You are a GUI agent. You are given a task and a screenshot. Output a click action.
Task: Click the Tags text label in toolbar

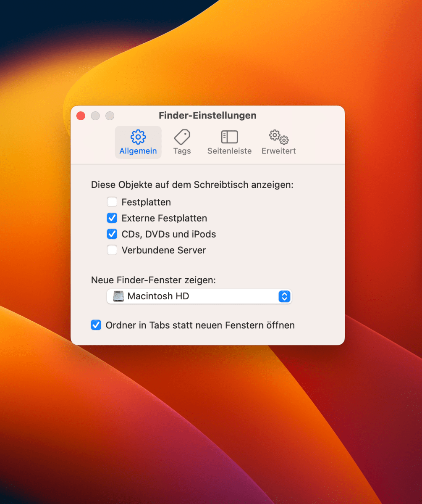click(182, 151)
